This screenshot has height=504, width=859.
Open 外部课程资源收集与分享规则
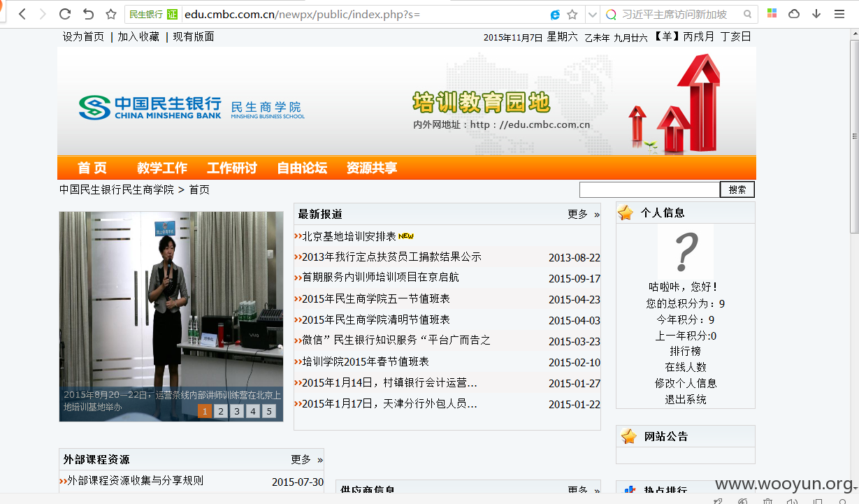click(136, 480)
